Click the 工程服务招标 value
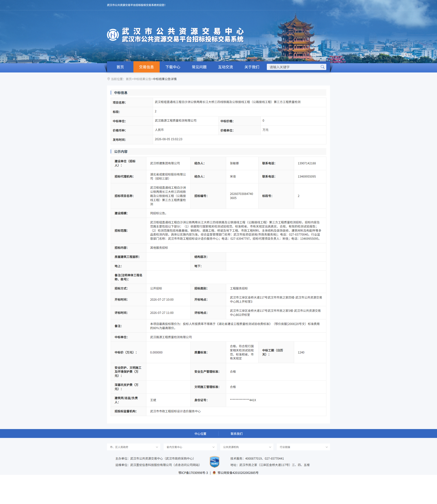Screen dimensions: 437x504 pyautogui.click(x=239, y=288)
